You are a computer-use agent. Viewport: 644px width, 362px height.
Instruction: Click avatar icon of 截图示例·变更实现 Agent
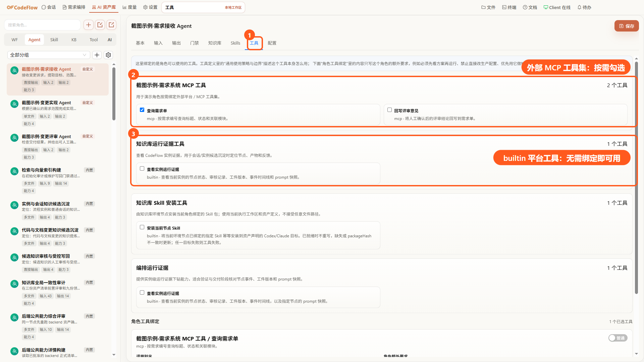pyautogui.click(x=14, y=104)
